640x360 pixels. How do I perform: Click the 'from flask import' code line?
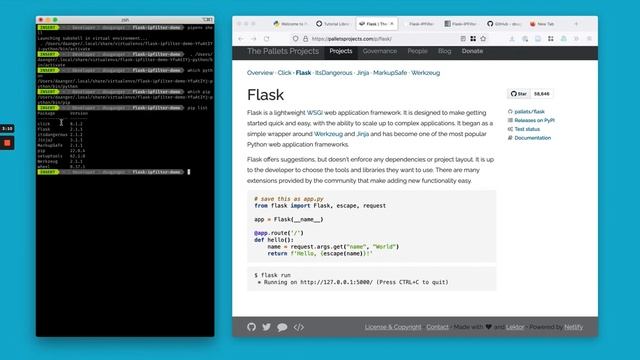[x=320, y=206]
